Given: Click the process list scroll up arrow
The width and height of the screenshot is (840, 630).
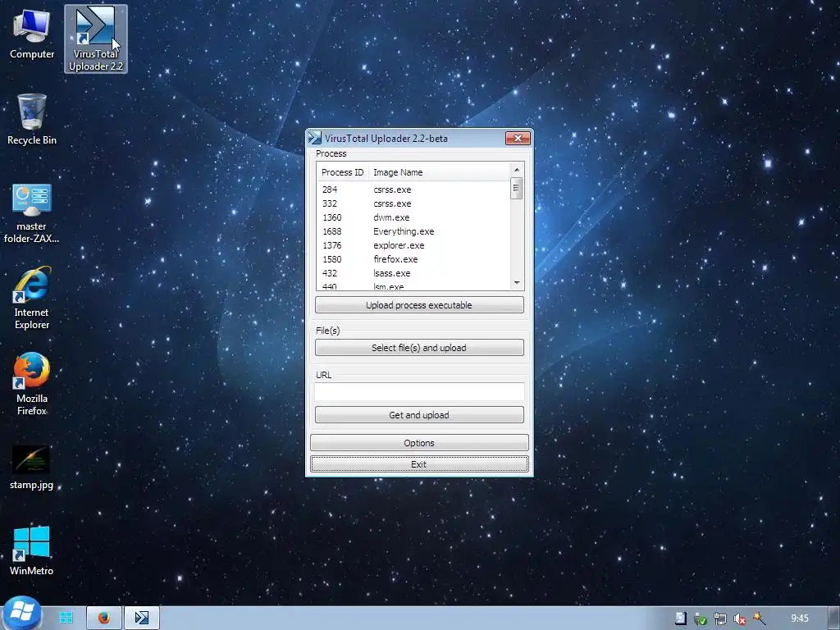Looking at the screenshot, I should point(517,170).
